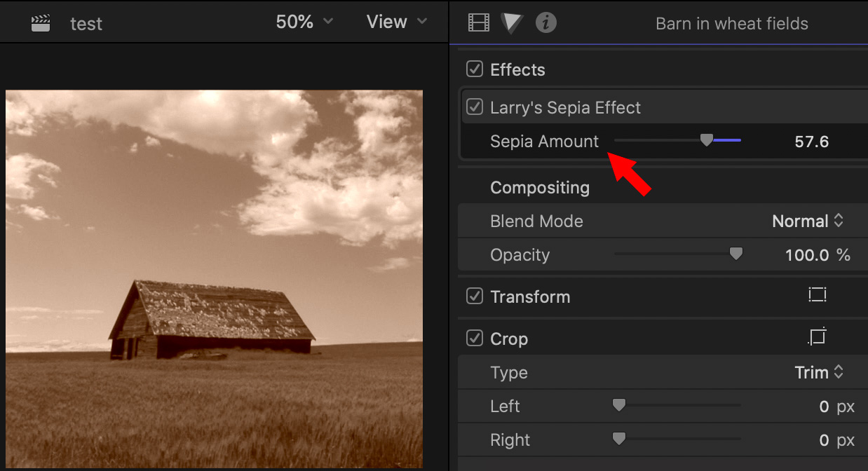The width and height of the screenshot is (868, 471).
Task: Open the Color inspector triangle icon
Action: click(x=512, y=23)
